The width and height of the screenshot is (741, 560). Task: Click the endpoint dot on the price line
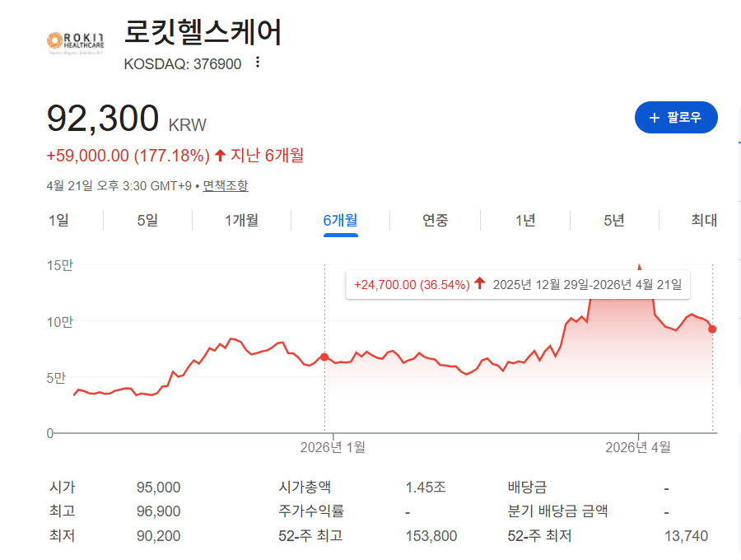[x=711, y=328]
